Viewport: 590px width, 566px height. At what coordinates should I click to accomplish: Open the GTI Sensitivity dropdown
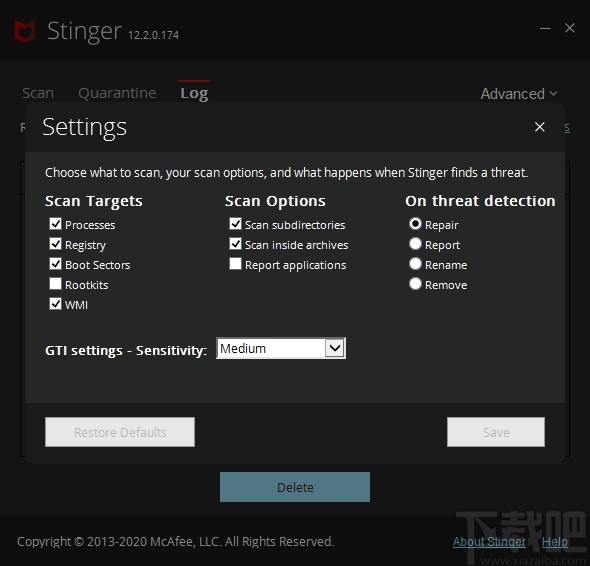[x=281, y=348]
